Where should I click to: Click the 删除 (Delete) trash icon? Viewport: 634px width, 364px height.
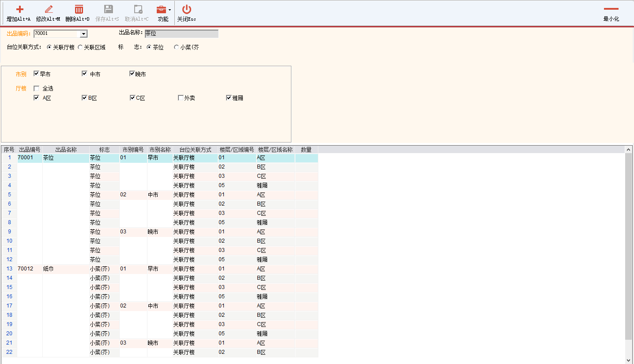79,9
